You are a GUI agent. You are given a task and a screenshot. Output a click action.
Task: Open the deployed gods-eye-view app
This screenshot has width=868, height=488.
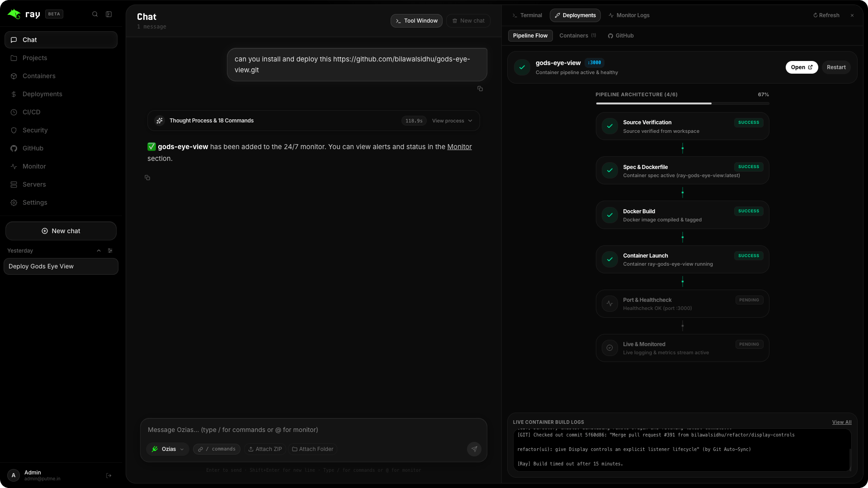point(802,67)
